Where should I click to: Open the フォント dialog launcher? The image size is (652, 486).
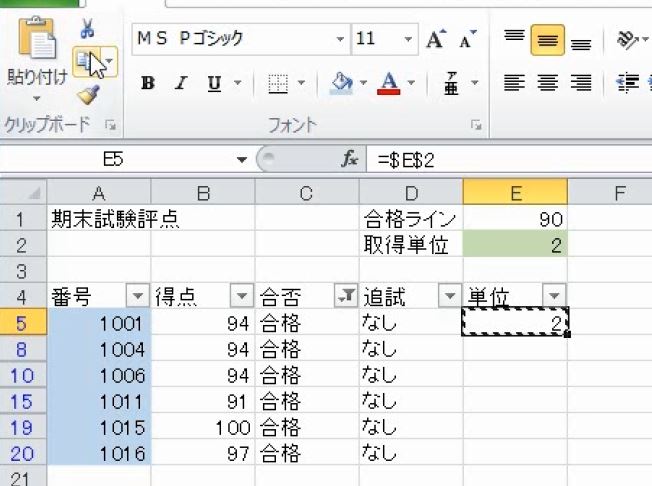tap(477, 125)
